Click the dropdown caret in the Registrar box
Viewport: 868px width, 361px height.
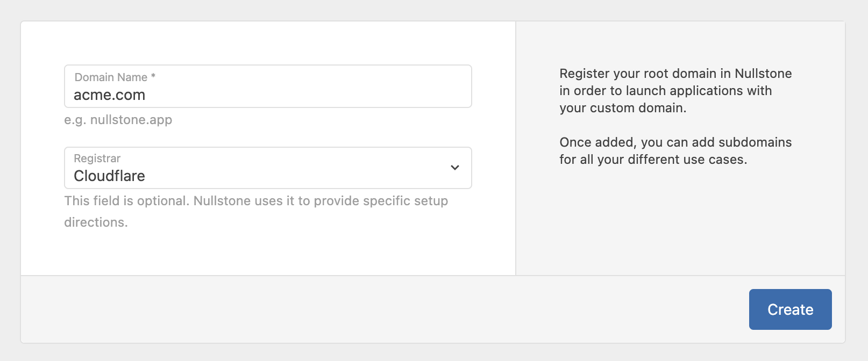[455, 168]
